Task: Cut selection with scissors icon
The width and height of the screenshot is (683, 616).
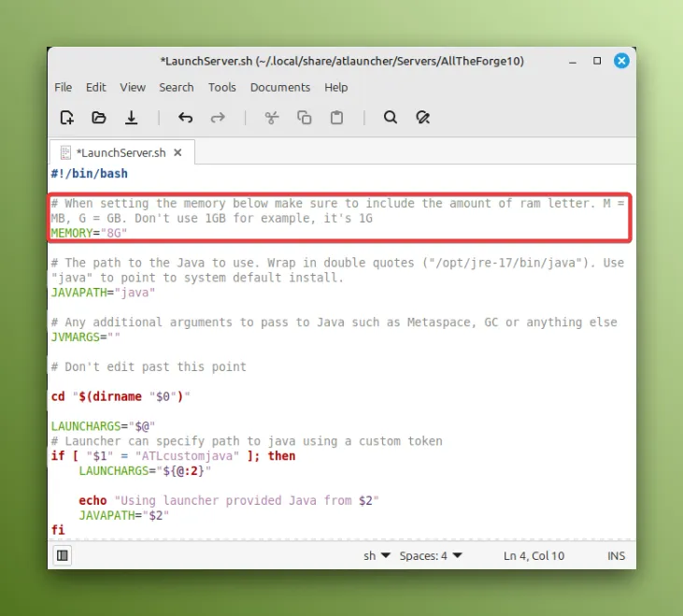Action: click(271, 118)
